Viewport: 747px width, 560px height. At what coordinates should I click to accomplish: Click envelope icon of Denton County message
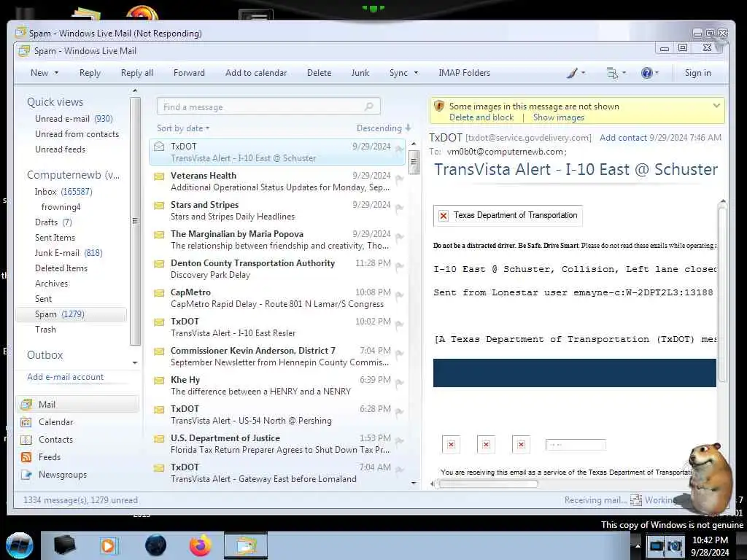[x=159, y=264]
